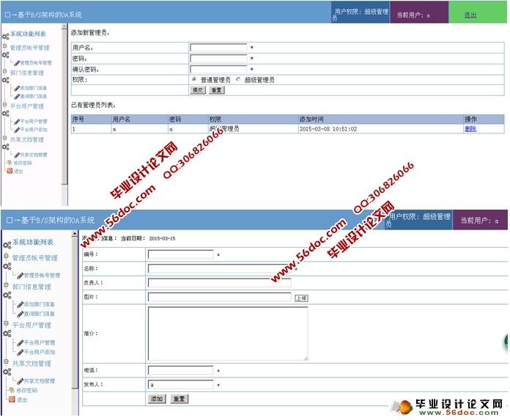Click scroll-up arrow of add-department page sidebar

pyautogui.click(x=75, y=234)
